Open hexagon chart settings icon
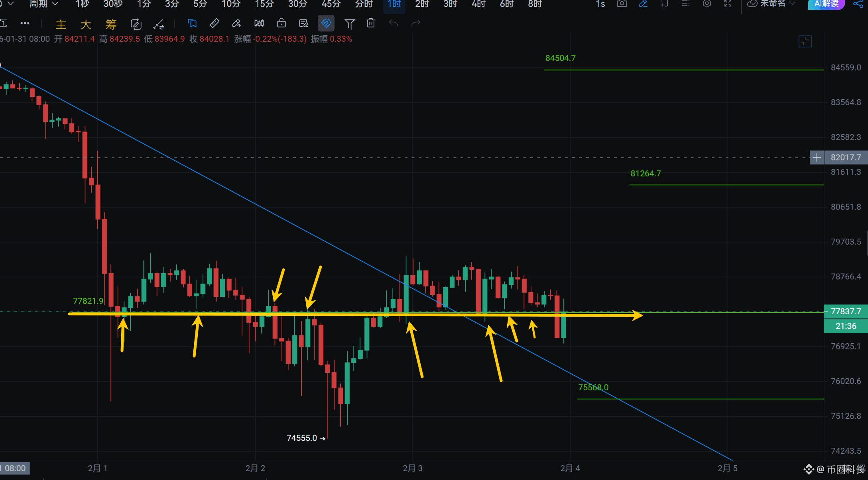The width and height of the screenshot is (868, 480). point(707,4)
